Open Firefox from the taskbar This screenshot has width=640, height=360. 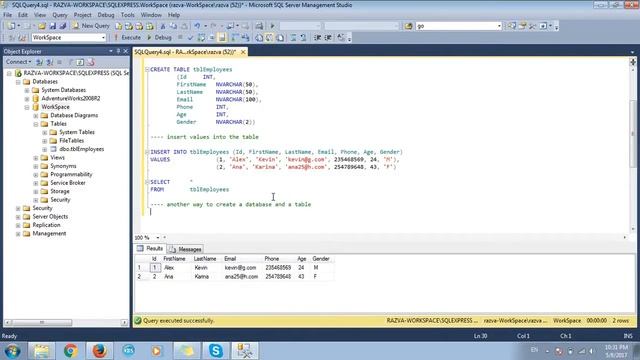(99, 351)
